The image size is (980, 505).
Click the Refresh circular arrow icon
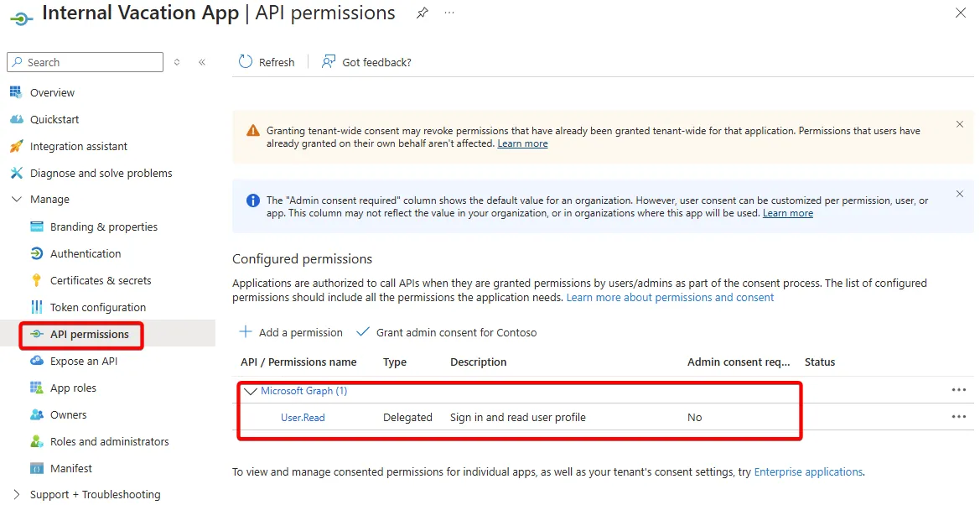coord(246,61)
